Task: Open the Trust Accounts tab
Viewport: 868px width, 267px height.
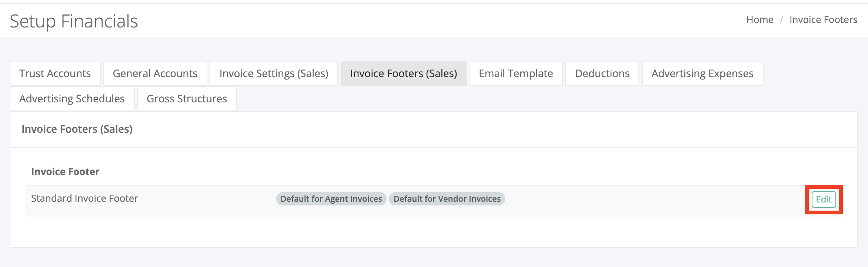Action: coord(55,73)
